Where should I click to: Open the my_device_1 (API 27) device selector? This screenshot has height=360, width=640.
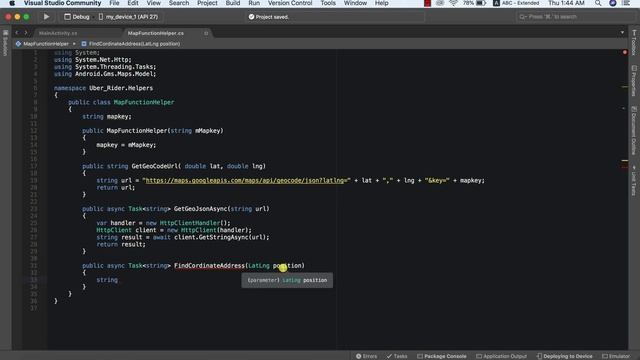pyautogui.click(x=128, y=17)
